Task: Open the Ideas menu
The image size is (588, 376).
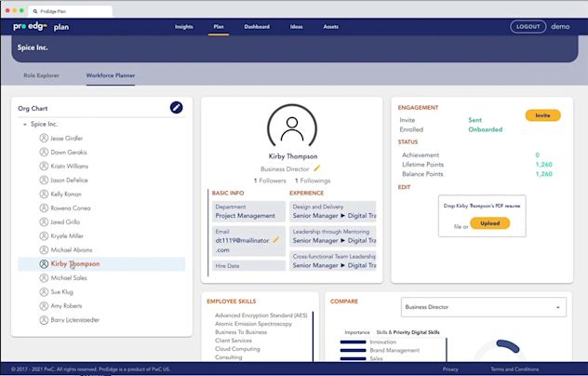Action: pos(296,27)
